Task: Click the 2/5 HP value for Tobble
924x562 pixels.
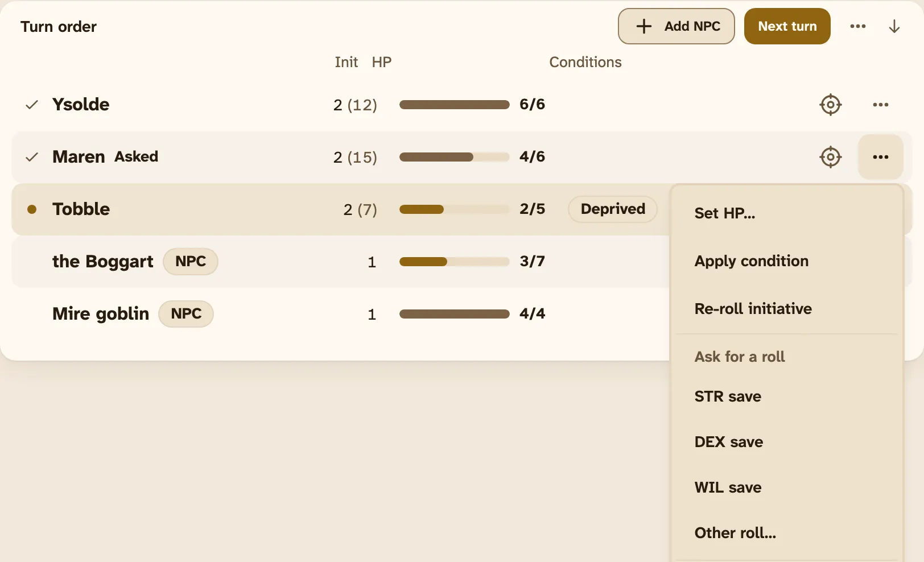Action: (x=533, y=209)
